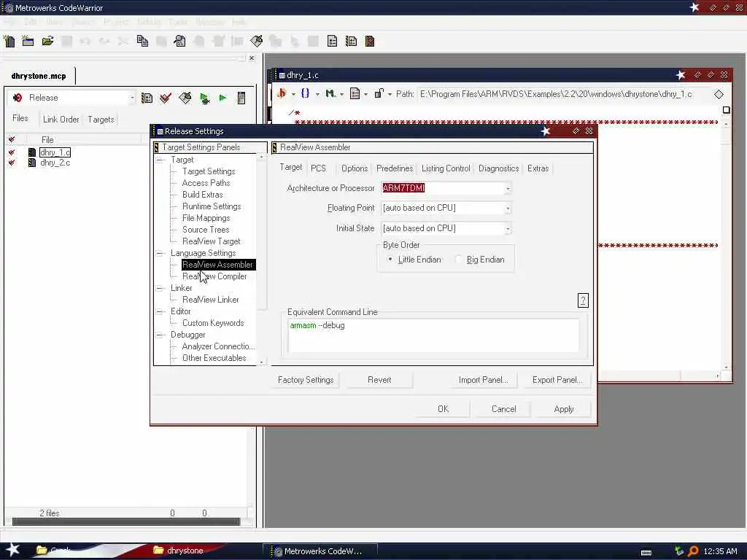Switch to the Predefines tab
Screen dimensions: 747x560
395,168
